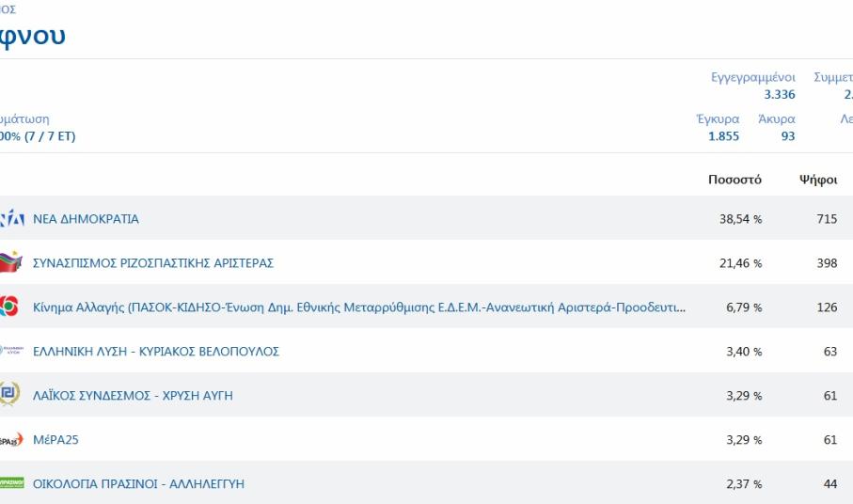Click the Εγγεγραμμένοι statistic label

click(x=752, y=77)
